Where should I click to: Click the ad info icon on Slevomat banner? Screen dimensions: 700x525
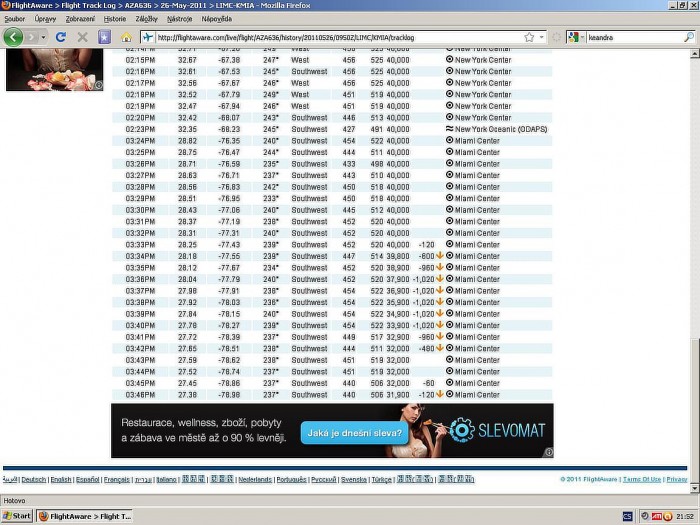tap(549, 452)
